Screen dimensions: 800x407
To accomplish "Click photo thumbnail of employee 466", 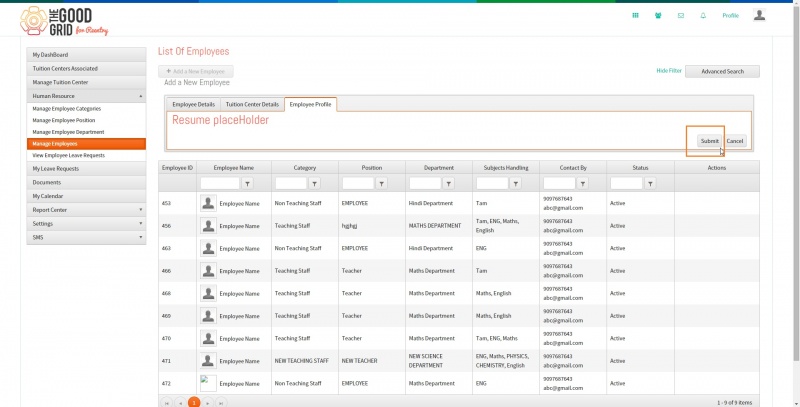I will pos(208,271).
